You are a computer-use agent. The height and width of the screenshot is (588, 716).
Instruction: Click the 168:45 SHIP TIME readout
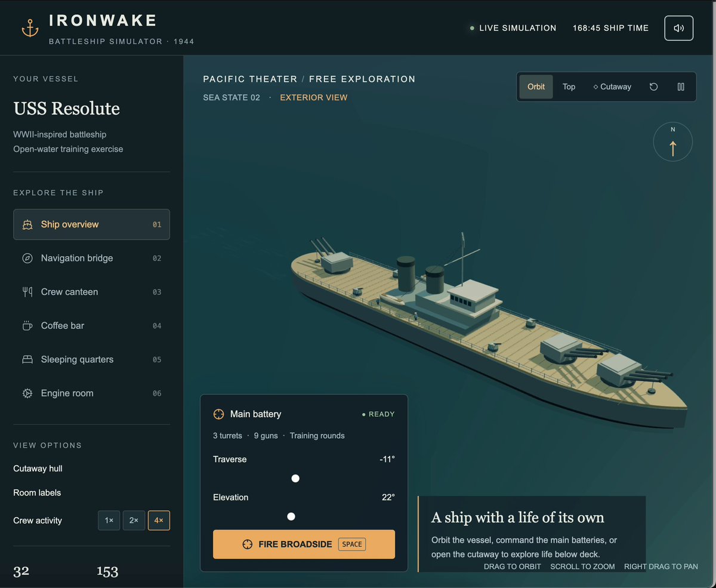(x=610, y=28)
